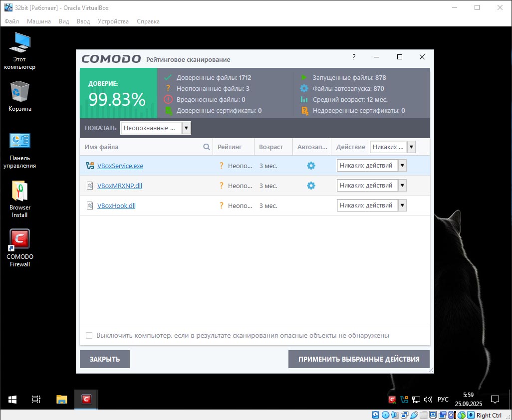Click VirtualBox hard disk status icon

375,415
